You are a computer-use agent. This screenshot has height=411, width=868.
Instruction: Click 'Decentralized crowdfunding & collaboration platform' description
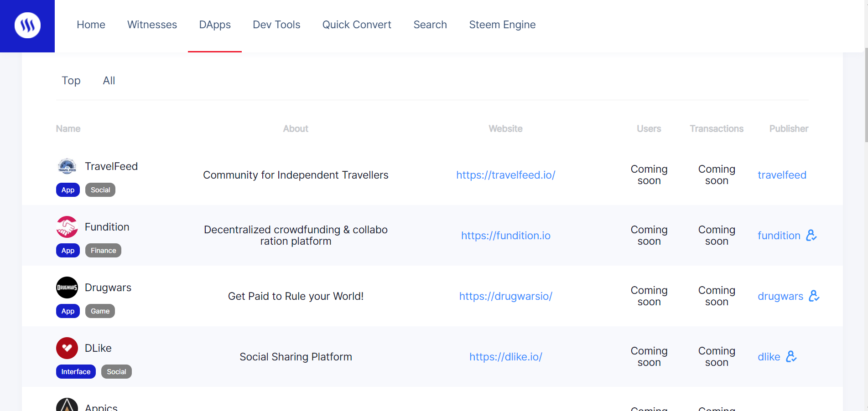(x=296, y=236)
